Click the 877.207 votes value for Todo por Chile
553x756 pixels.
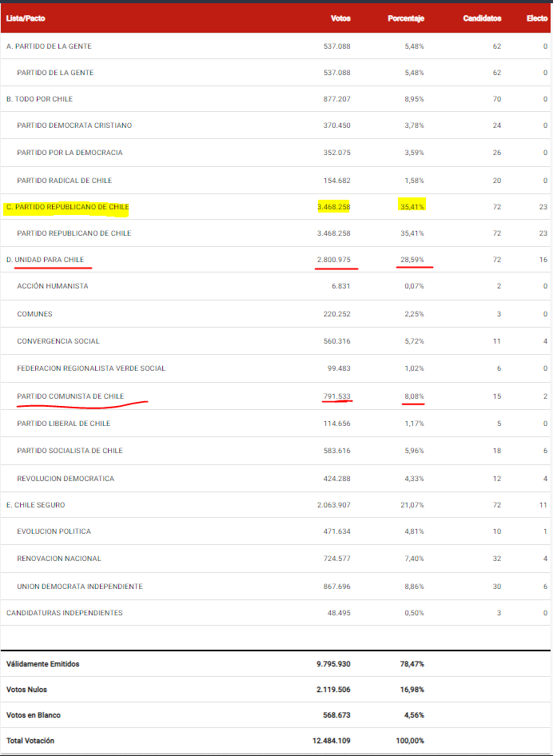(336, 99)
